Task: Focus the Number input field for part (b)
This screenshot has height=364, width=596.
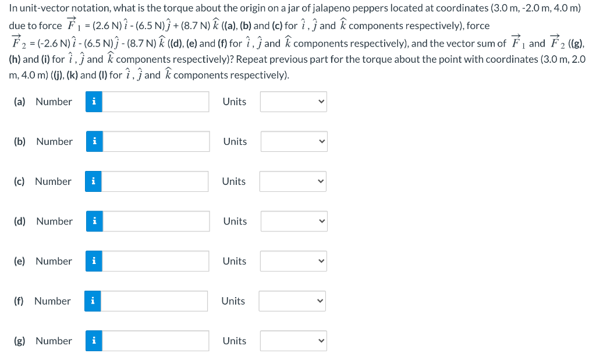Action: coord(156,141)
